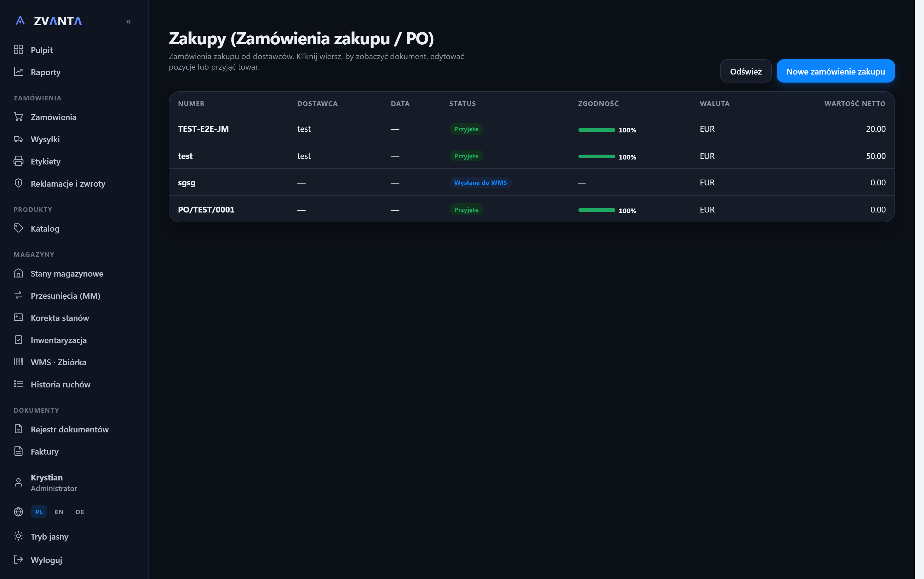Click progress bar in TEST-E2E-JM row
Image resolution: width=924 pixels, height=579 pixels.
click(x=596, y=130)
